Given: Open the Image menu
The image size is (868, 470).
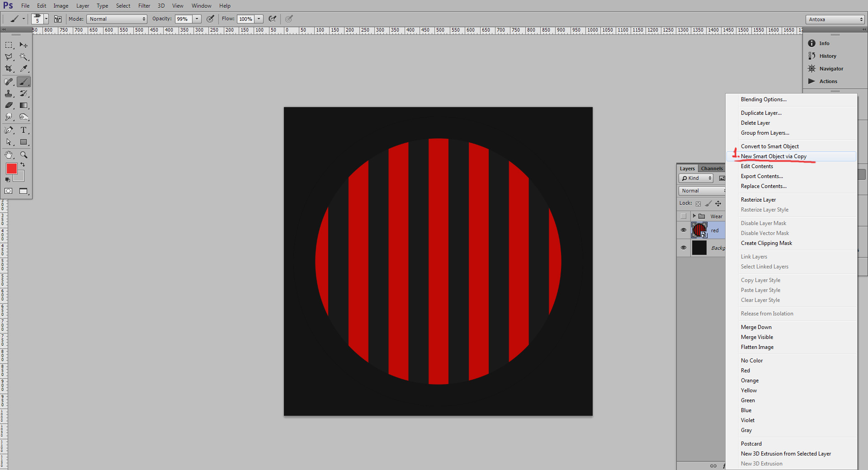Looking at the screenshot, I should [x=61, y=6].
